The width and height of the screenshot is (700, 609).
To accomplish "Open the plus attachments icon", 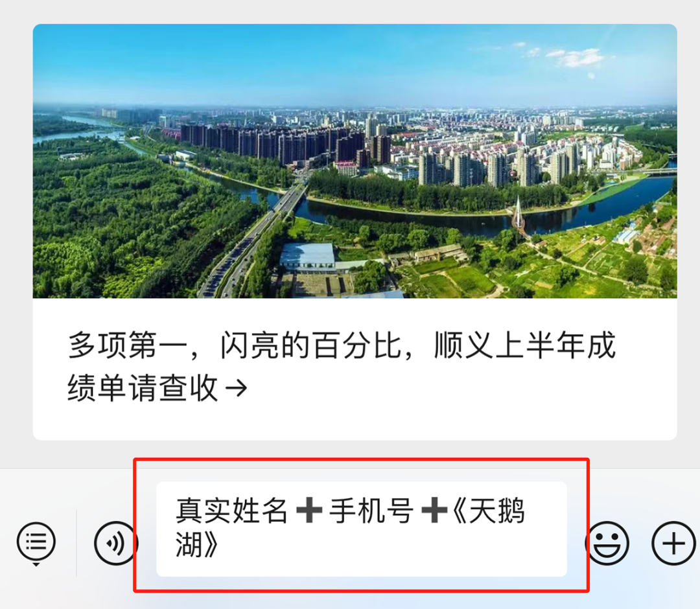I will click(673, 543).
